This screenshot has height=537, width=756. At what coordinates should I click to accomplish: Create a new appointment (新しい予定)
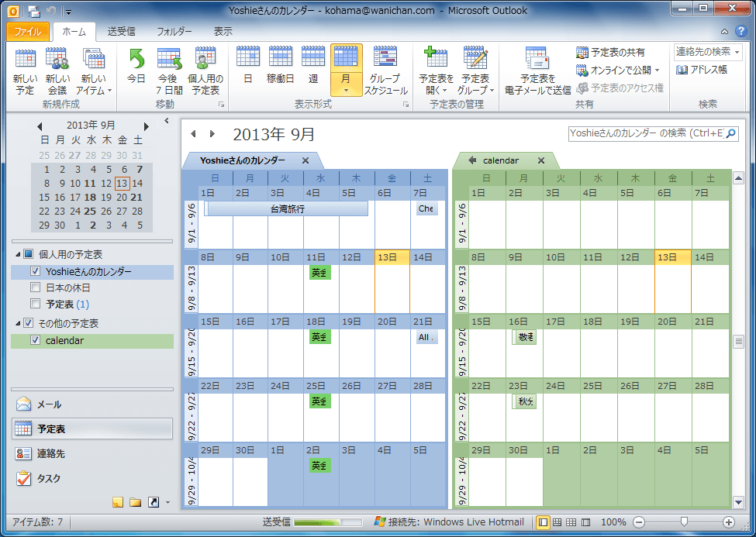coord(25,72)
